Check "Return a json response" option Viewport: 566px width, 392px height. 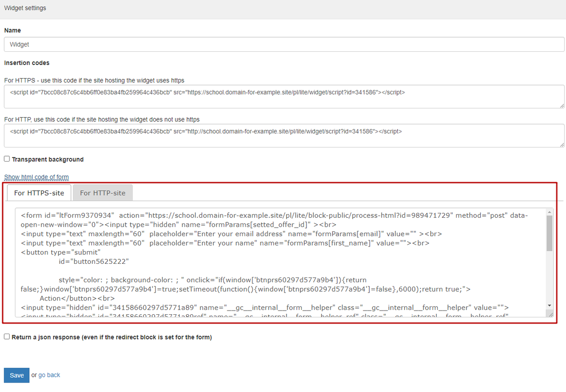[x=7, y=336]
